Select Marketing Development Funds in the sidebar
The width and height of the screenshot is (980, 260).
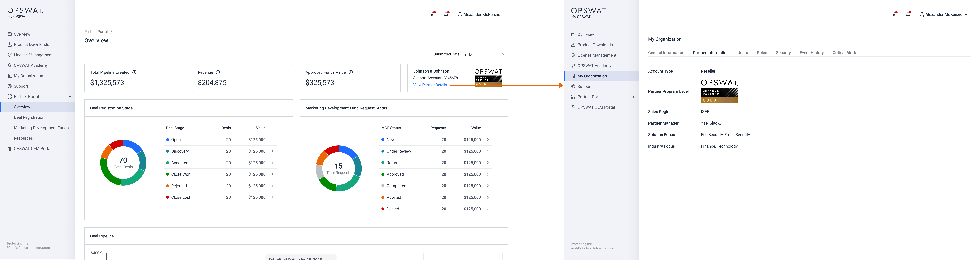(x=41, y=128)
